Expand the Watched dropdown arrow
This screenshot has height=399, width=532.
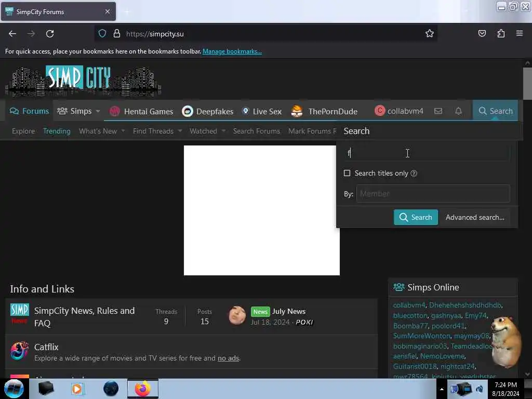coord(223,131)
